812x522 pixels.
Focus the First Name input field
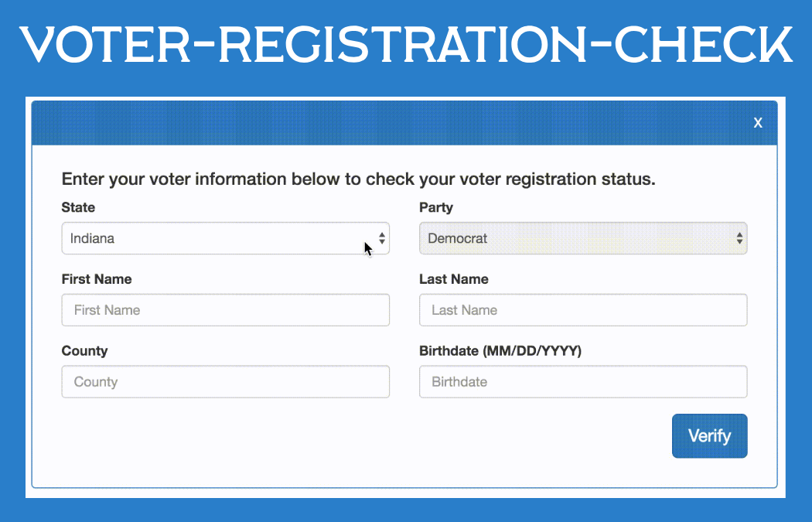pos(225,310)
